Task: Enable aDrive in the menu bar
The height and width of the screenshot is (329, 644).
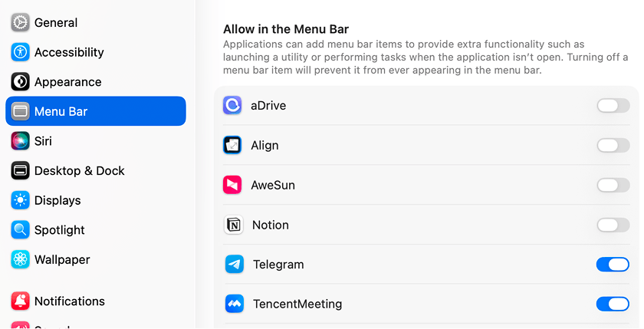Action: (x=613, y=106)
